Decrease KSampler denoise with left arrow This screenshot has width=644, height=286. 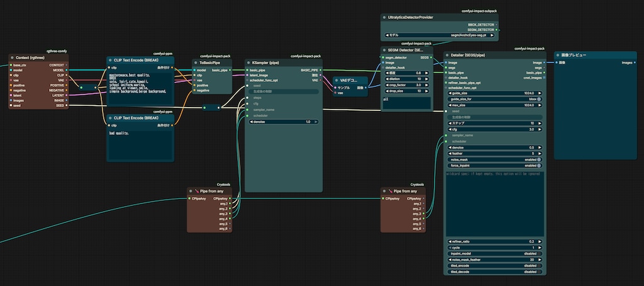pos(252,122)
